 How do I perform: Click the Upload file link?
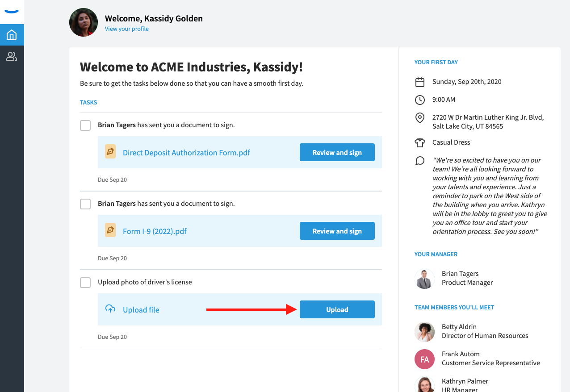point(141,310)
